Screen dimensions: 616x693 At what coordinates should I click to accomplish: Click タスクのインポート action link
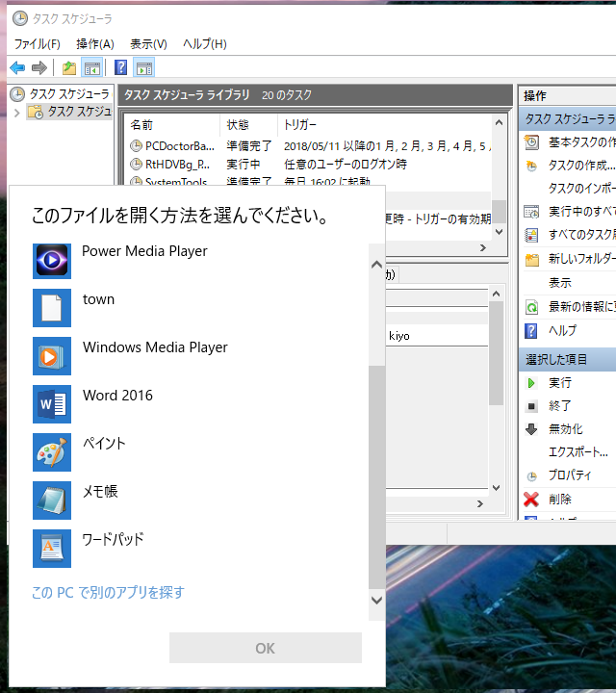point(582,189)
